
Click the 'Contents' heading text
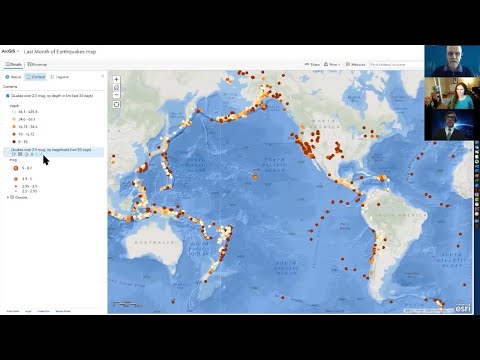tap(10, 87)
